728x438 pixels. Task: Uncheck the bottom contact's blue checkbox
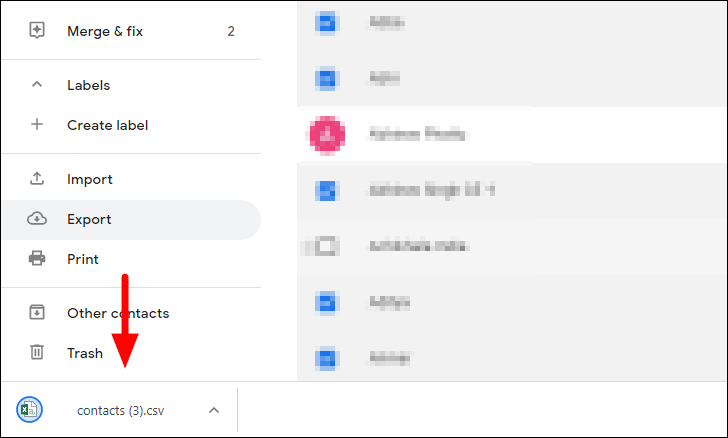pos(326,359)
